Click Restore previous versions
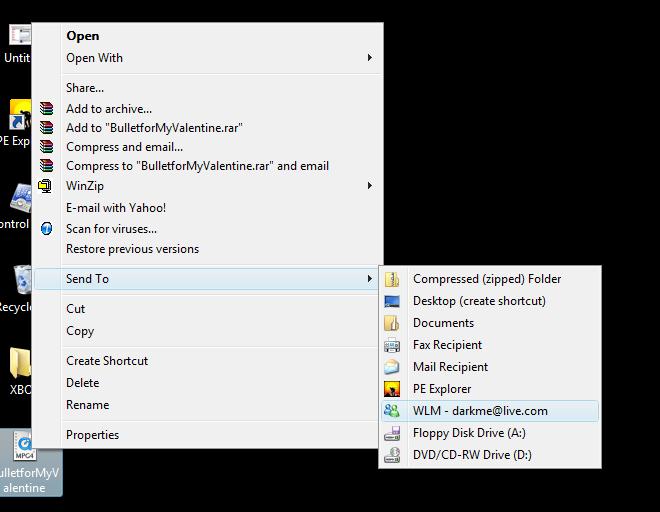The height and width of the screenshot is (512, 660). pos(132,249)
